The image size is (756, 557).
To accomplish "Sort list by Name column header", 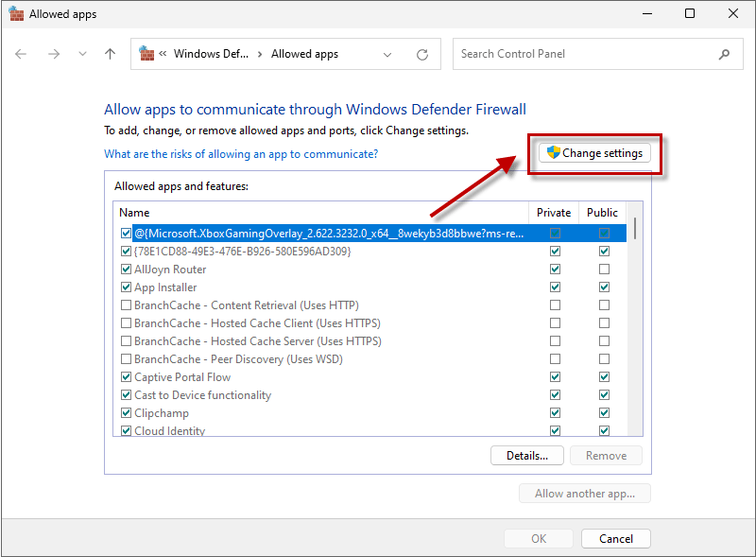I will [321, 213].
